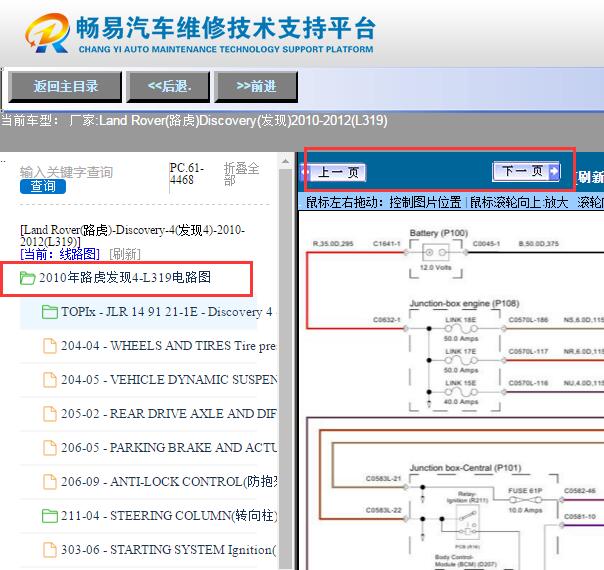604x570 pixels.
Task: Expand 211-04 - STEERING COLUMN(转向柱) folder
Action: coord(169,515)
